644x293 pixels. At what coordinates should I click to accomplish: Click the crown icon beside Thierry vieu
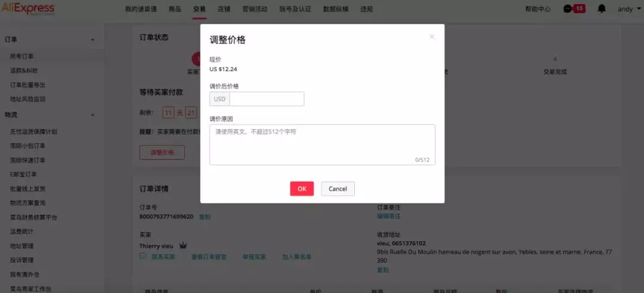click(x=183, y=245)
